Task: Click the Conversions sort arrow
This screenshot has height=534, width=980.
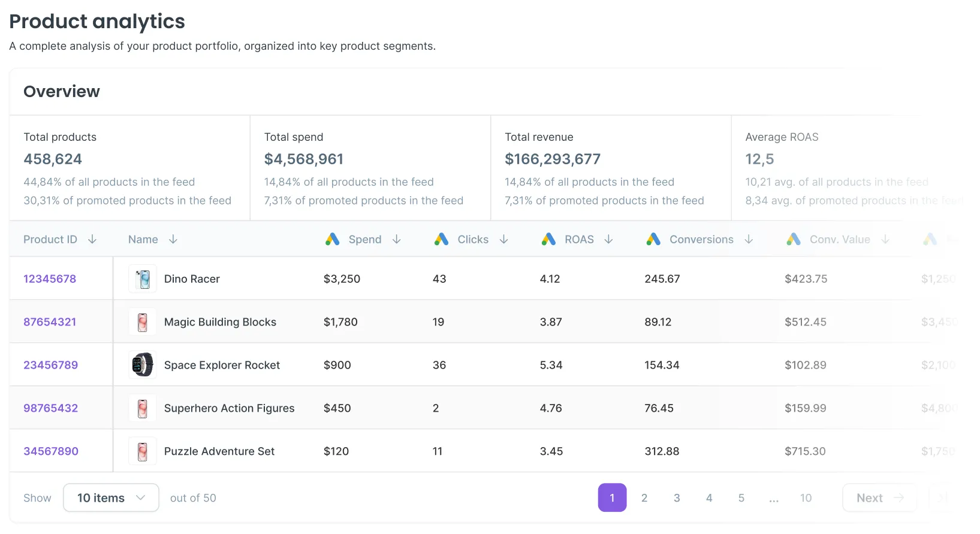Action: pyautogui.click(x=749, y=240)
